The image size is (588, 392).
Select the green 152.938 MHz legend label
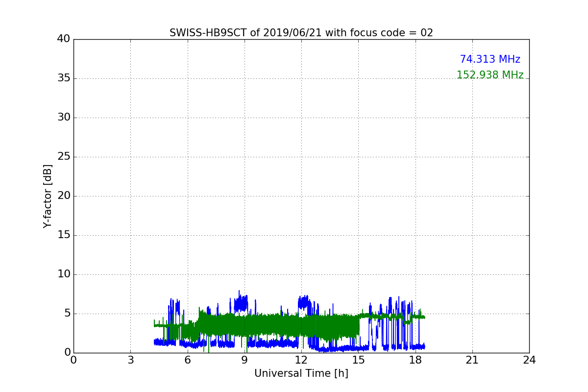pos(490,75)
